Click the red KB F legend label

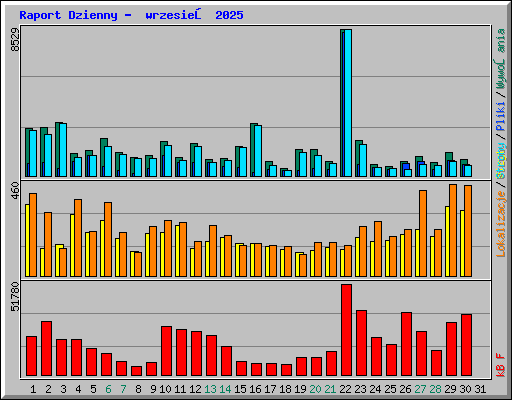point(501,365)
